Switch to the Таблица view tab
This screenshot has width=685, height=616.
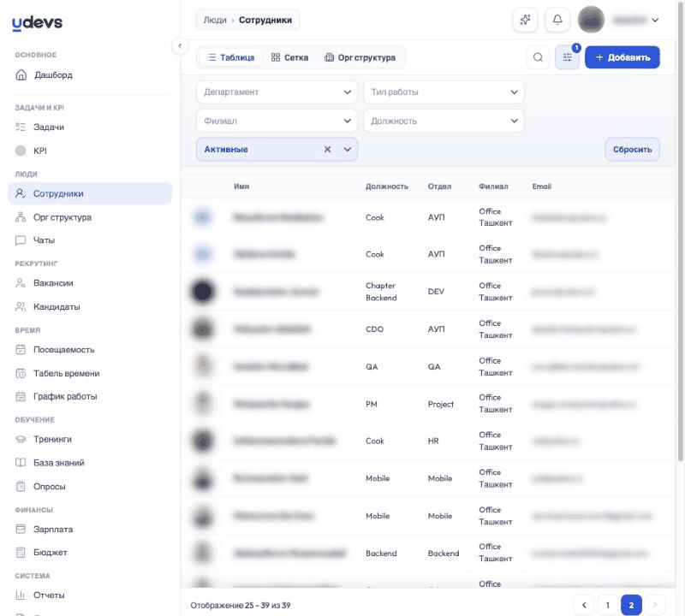pyautogui.click(x=230, y=57)
